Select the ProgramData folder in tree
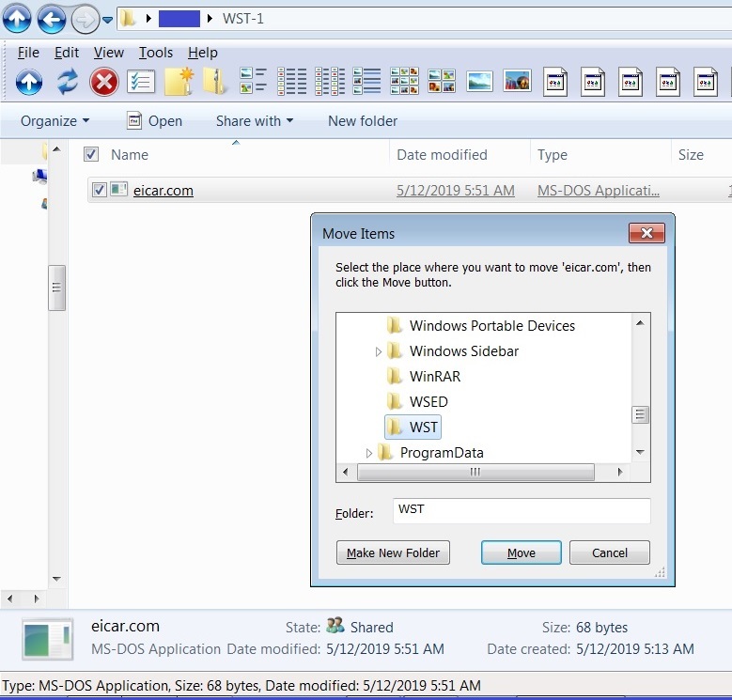This screenshot has width=732, height=700. tap(442, 453)
